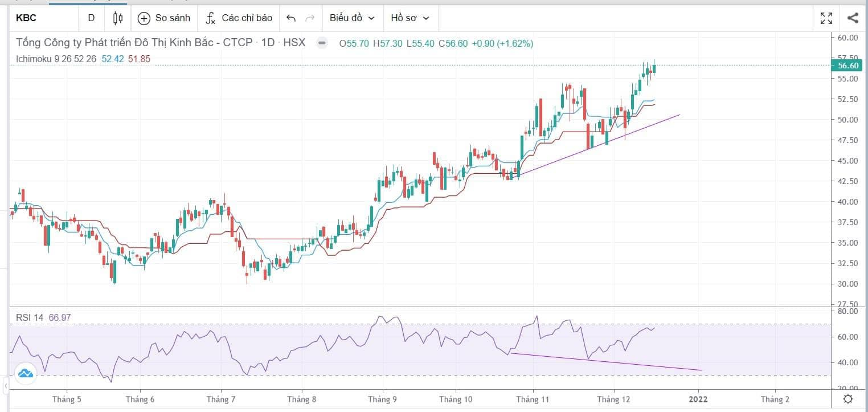Undo the last chart action
Image resolution: width=868 pixels, height=412 pixels.
point(291,18)
